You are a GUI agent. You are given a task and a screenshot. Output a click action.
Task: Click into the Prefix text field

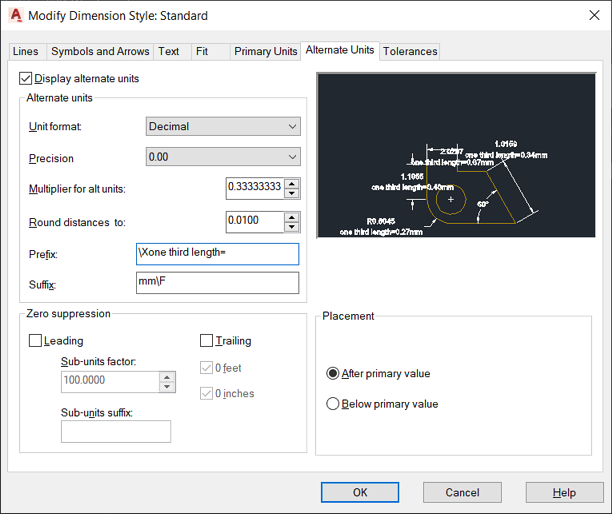(217, 254)
